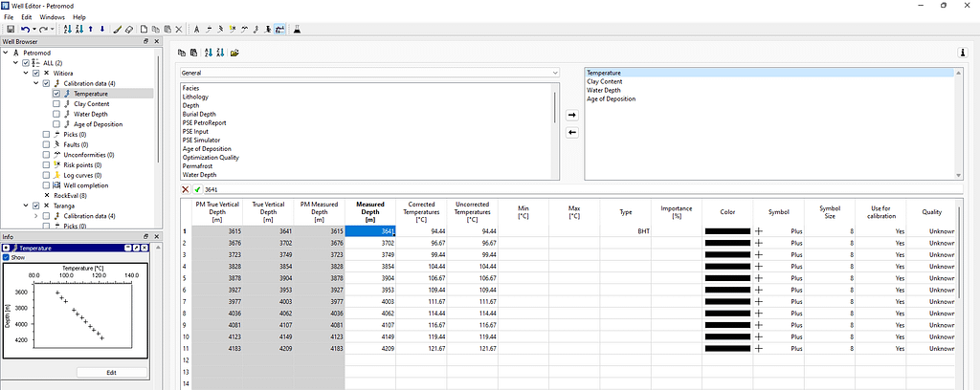
Task: Click the Save icon in the toolbar
Action: click(10, 30)
